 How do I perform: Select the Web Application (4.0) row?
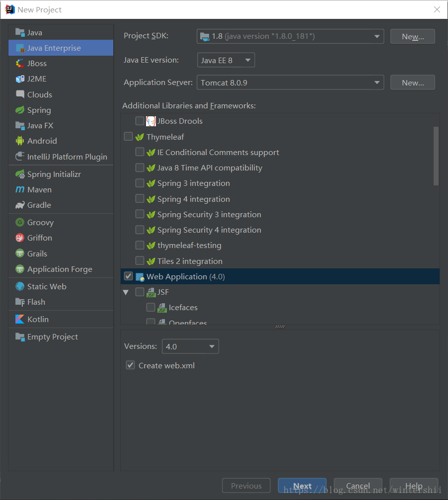(x=280, y=276)
